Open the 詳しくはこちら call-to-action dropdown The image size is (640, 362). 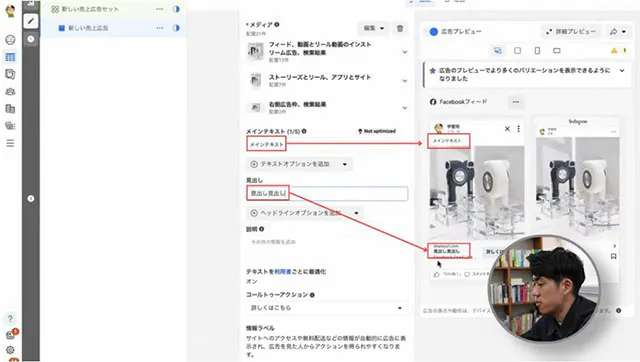click(327, 308)
